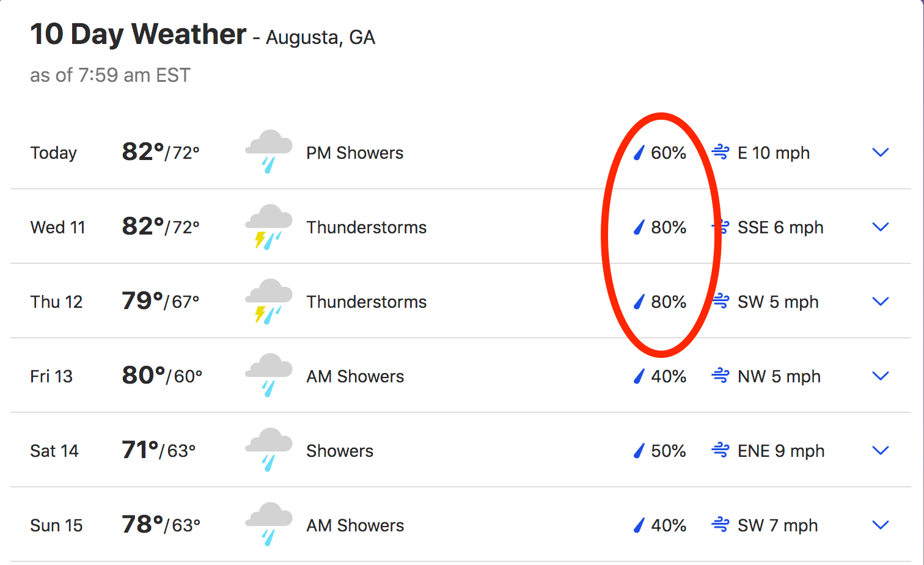Click the 78°/63° temperature for Sun 15
The width and height of the screenshot is (924, 565).
click(x=161, y=525)
